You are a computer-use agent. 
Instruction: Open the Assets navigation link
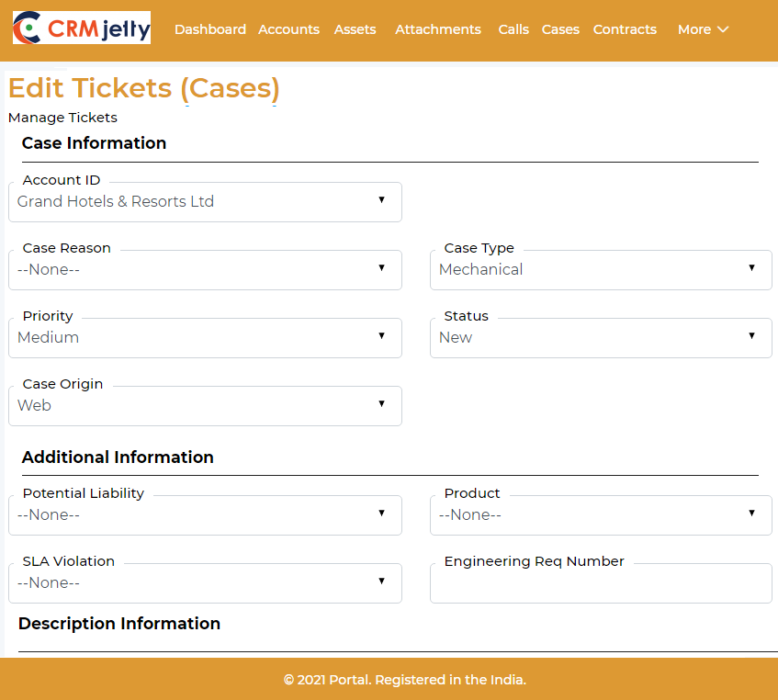(x=355, y=29)
